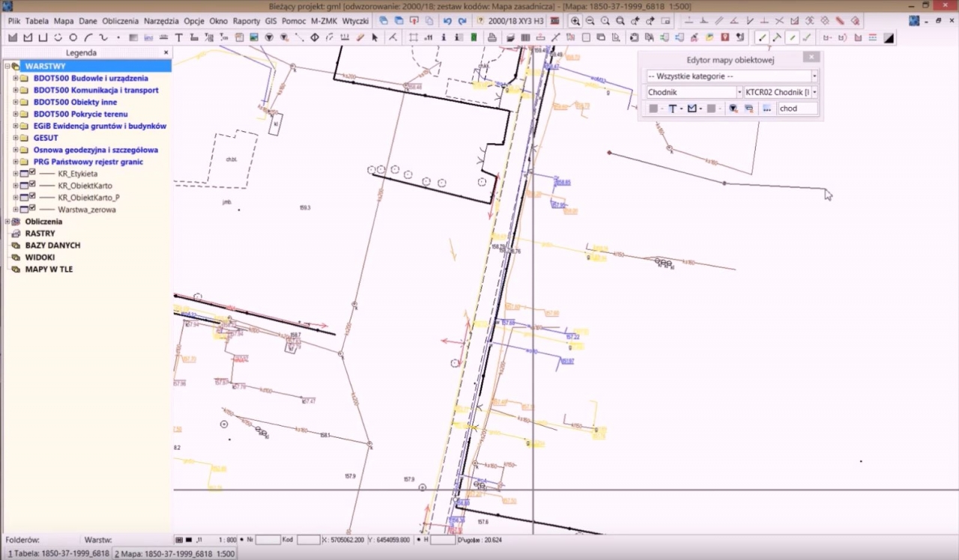Uncheck the KR_Etykieta layer checkbox
Screen dimensions: 959x560
(32, 173)
